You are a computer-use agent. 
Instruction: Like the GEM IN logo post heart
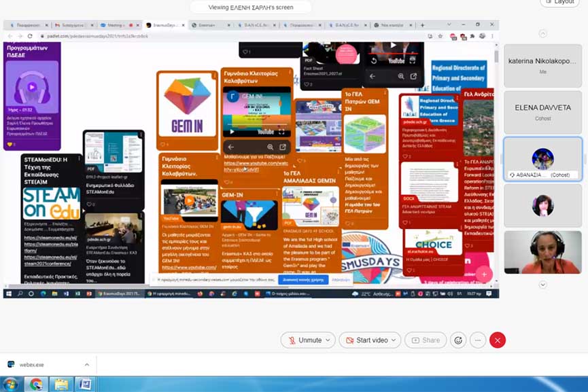164,144
